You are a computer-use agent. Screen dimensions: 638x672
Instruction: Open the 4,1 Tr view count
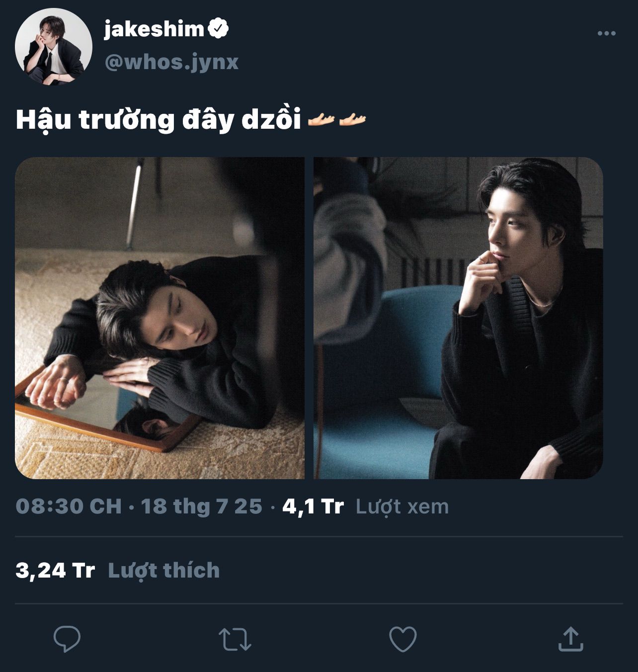[x=313, y=506]
